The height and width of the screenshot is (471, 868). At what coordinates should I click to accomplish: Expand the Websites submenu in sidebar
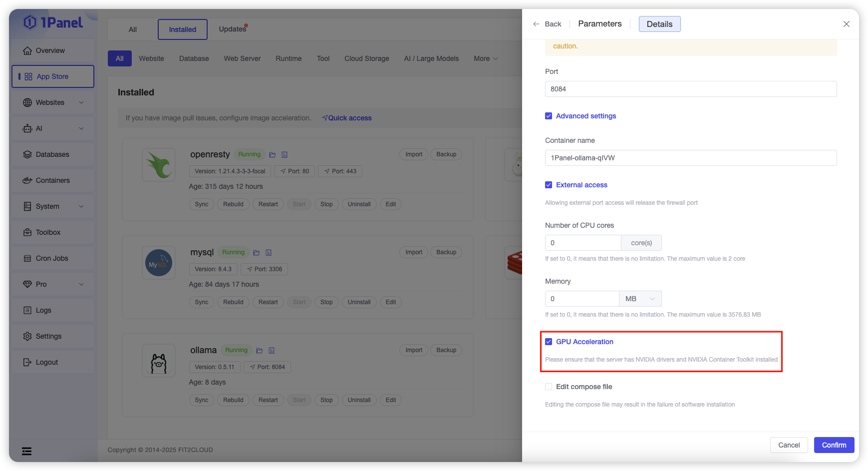tap(81, 102)
